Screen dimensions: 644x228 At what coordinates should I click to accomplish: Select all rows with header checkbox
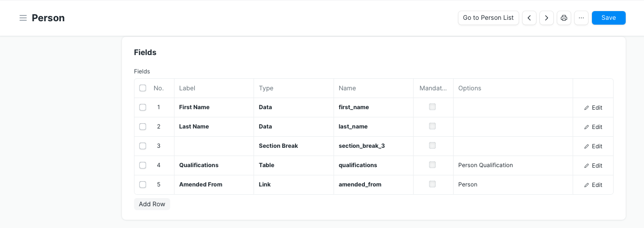pos(143,88)
